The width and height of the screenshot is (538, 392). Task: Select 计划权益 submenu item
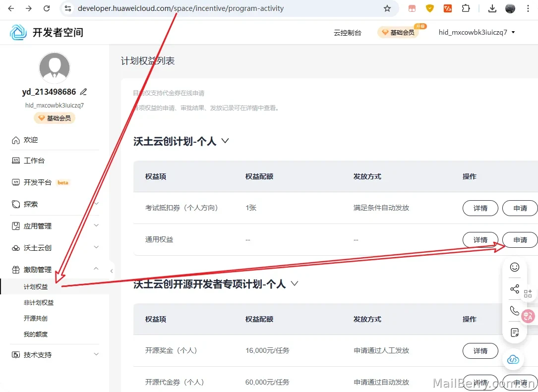click(36, 287)
